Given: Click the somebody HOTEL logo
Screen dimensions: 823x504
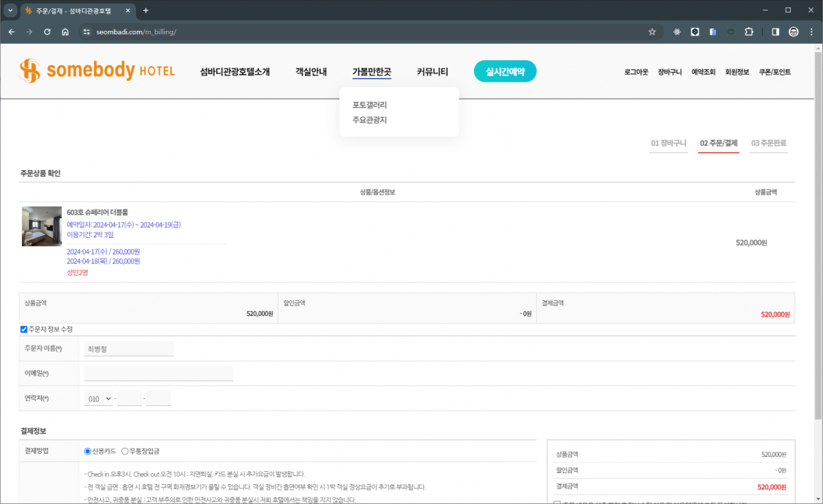Looking at the screenshot, I should pyautogui.click(x=97, y=71).
